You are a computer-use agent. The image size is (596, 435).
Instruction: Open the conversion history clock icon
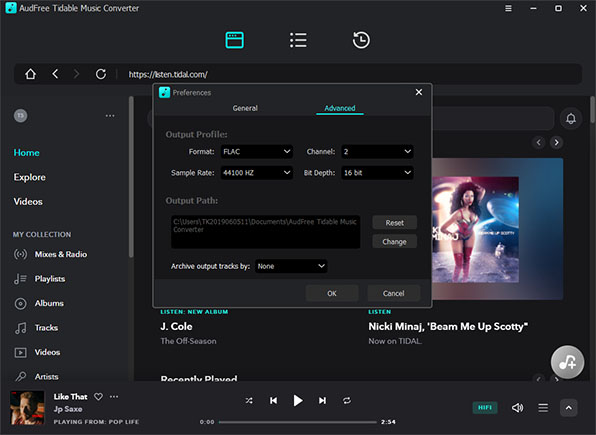coord(361,40)
